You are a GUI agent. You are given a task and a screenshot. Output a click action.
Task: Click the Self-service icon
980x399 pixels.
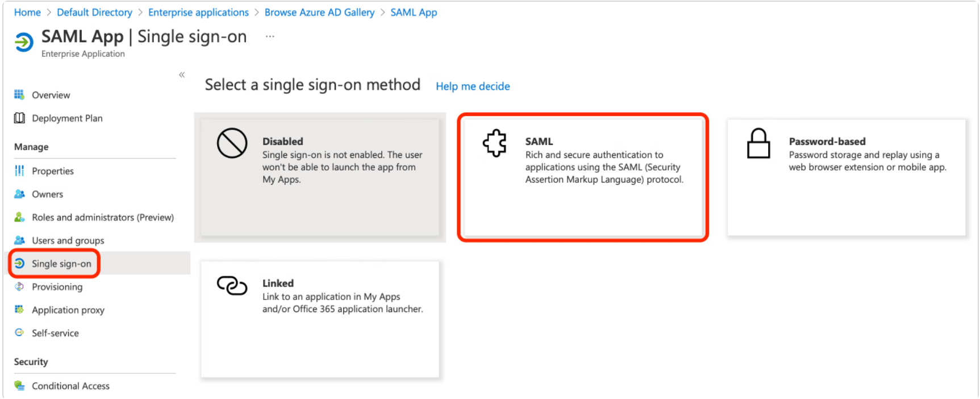click(19, 332)
